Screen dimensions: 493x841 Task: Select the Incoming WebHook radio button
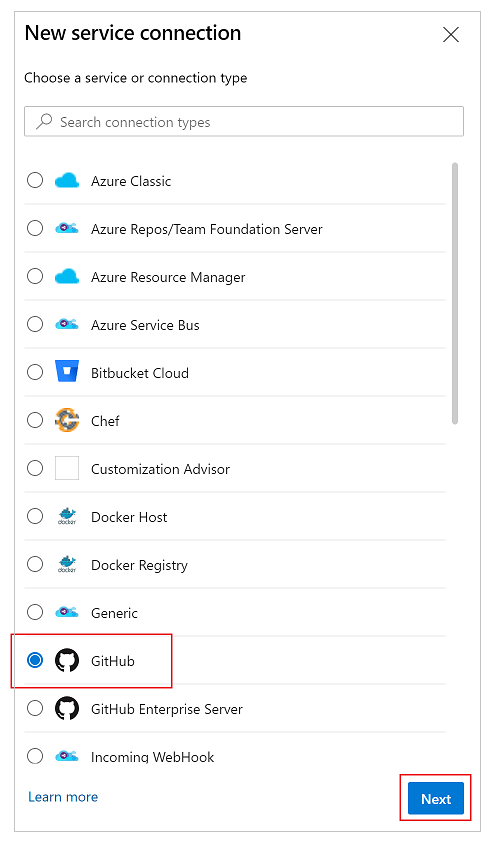tap(35, 756)
